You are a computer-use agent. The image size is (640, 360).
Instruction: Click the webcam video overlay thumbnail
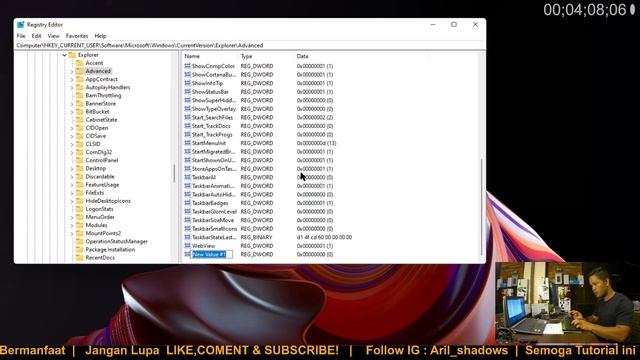pyautogui.click(x=567, y=302)
